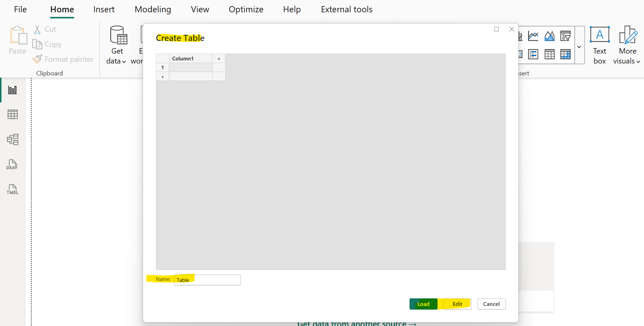Expand the visuals gallery chevron
Image resolution: width=644 pixels, height=326 pixels.
579,46
